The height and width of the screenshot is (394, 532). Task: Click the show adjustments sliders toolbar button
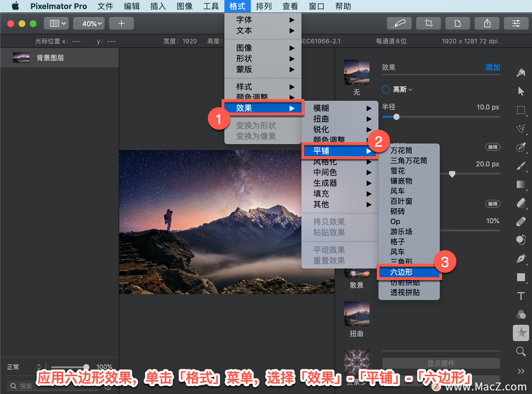click(516, 23)
